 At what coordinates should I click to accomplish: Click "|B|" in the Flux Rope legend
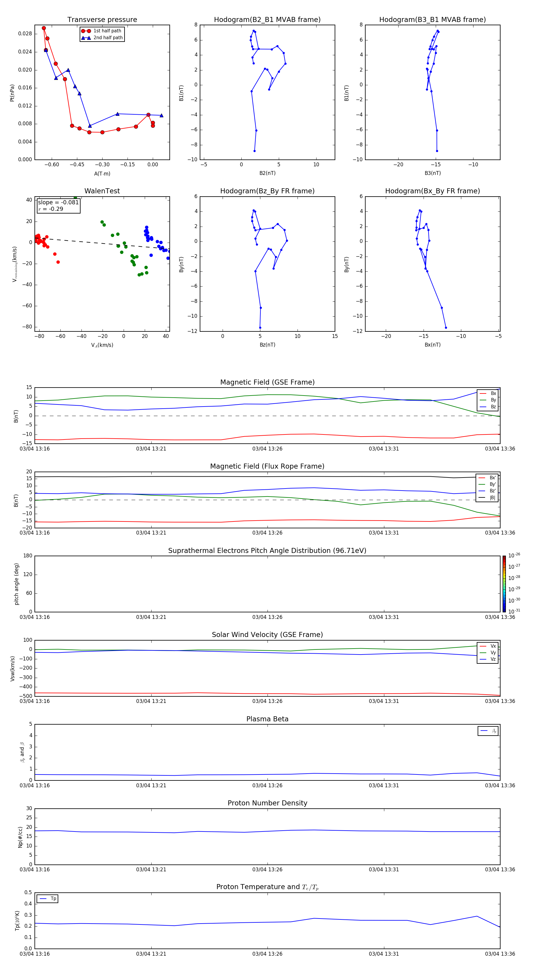point(492,498)
